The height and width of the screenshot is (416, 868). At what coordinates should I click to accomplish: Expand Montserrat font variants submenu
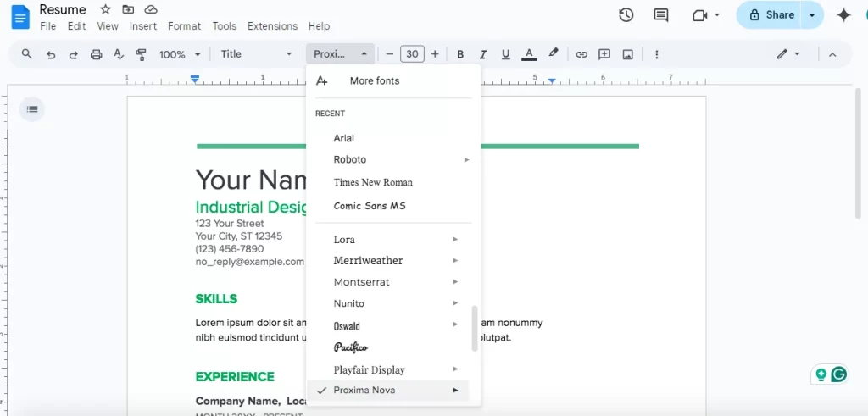coord(455,282)
